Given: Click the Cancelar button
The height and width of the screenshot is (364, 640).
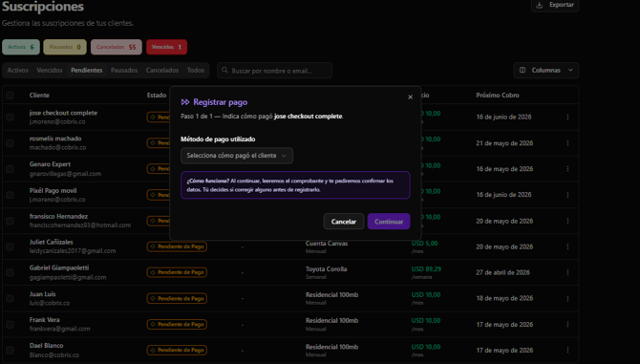Looking at the screenshot, I should (x=344, y=222).
